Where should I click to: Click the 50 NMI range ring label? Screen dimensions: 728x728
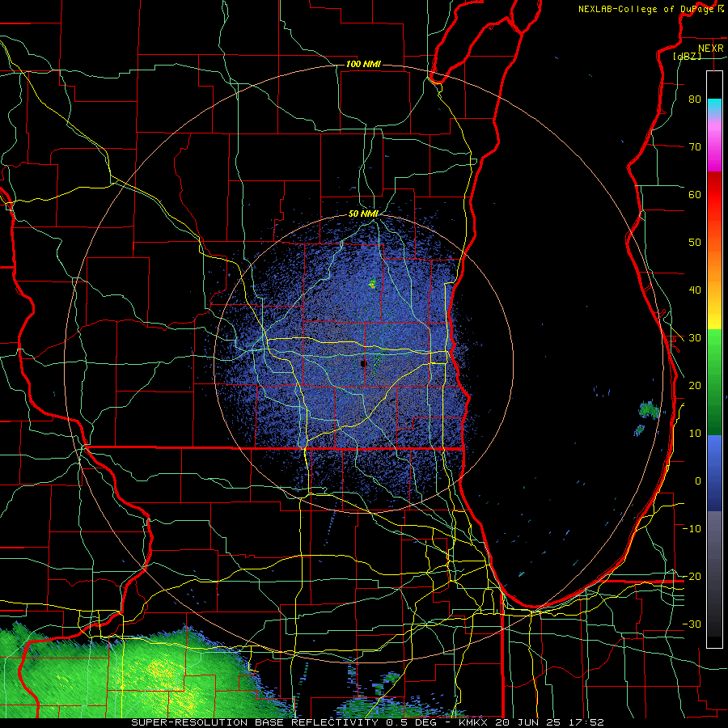[x=363, y=214]
